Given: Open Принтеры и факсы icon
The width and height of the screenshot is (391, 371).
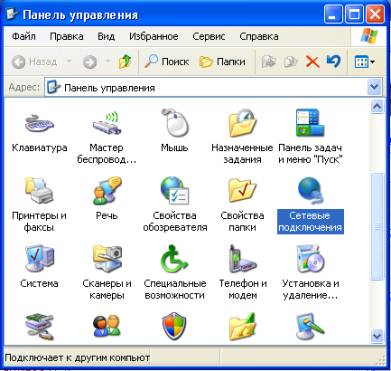Looking at the screenshot, I should click(x=39, y=190).
